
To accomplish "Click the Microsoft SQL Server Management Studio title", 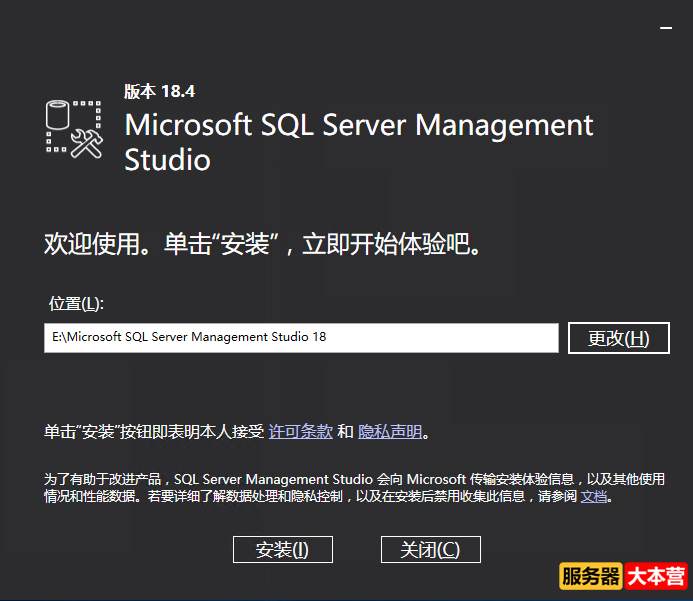I will coord(358,142).
